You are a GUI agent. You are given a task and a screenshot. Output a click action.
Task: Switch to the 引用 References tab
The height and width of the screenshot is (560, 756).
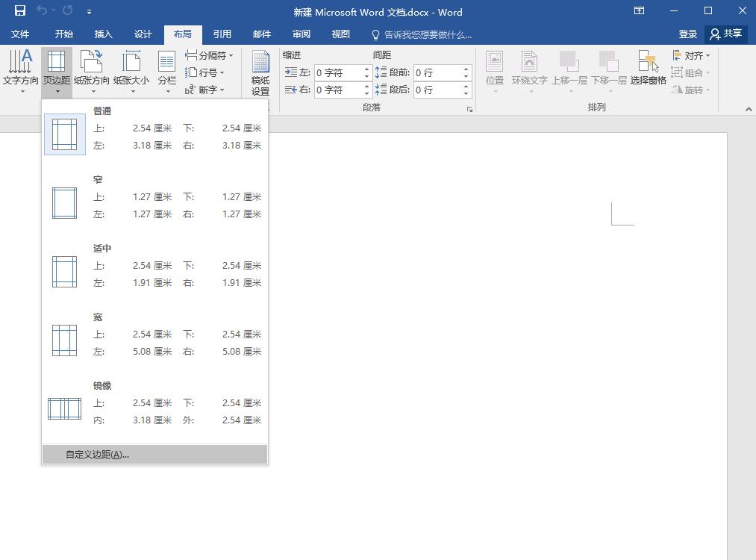tap(222, 34)
